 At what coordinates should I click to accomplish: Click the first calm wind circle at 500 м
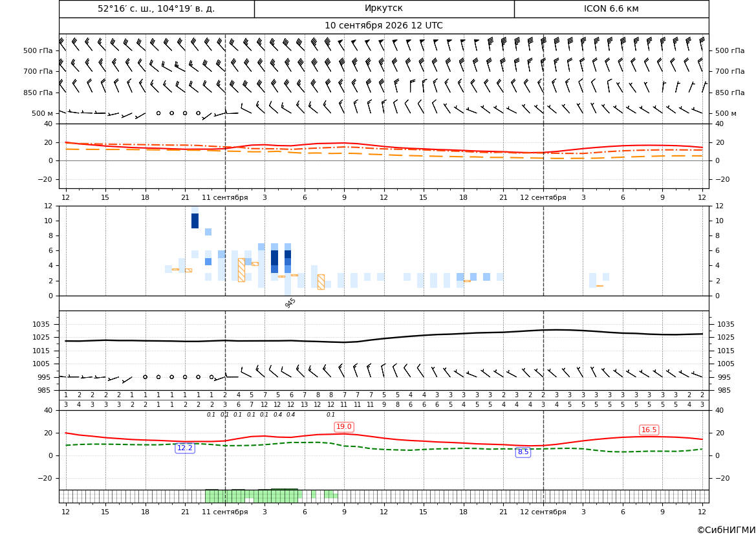tap(158, 113)
